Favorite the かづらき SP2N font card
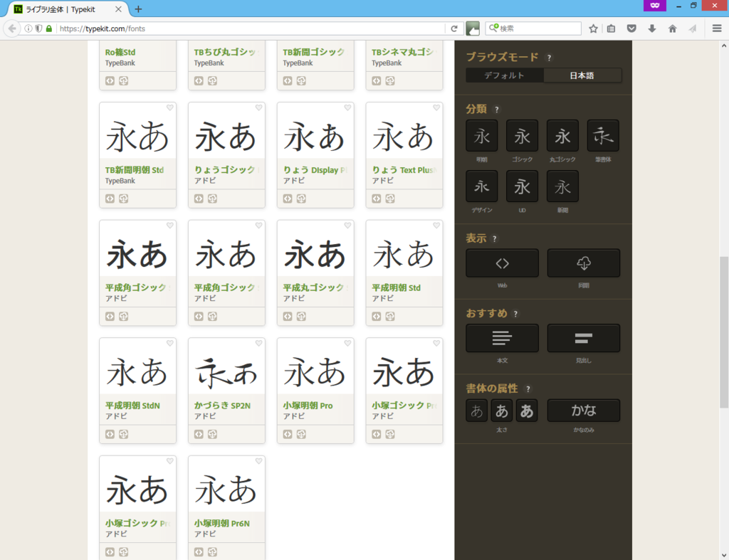 pyautogui.click(x=259, y=344)
